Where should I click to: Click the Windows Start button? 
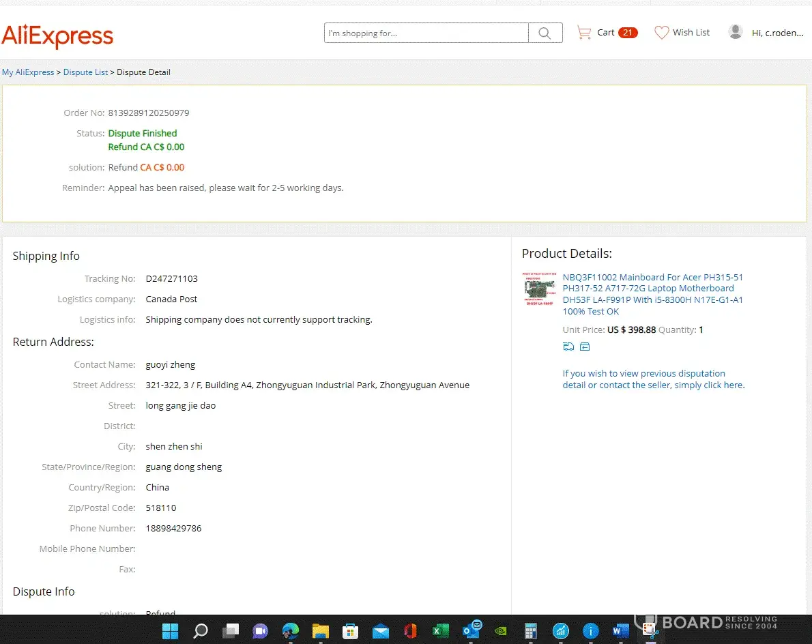point(170,630)
